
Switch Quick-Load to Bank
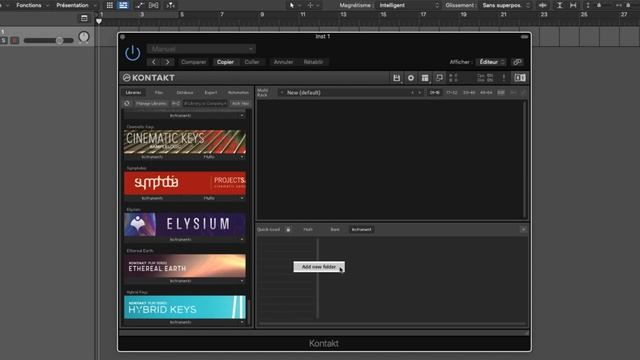[335, 229]
